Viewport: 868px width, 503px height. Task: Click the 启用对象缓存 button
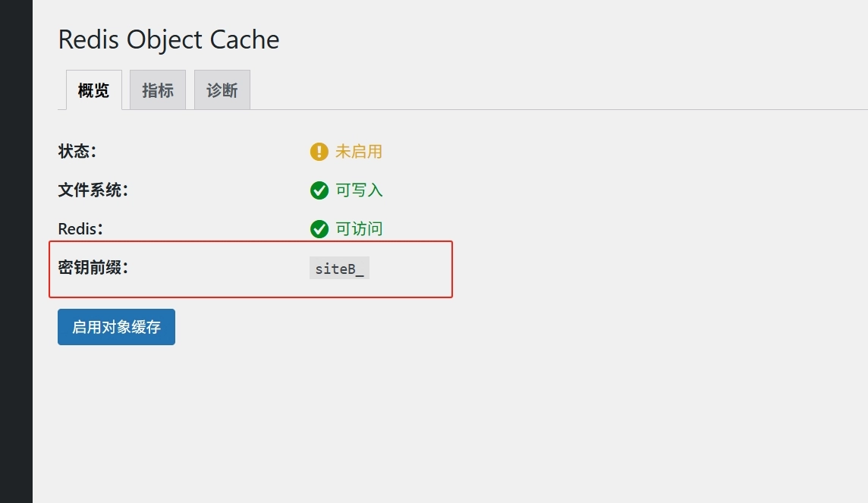(x=116, y=327)
